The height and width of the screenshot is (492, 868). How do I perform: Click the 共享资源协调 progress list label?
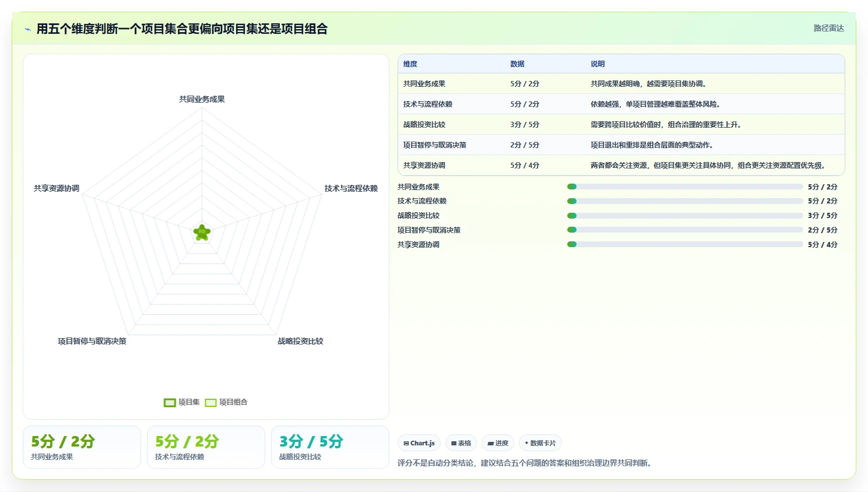[419, 245]
